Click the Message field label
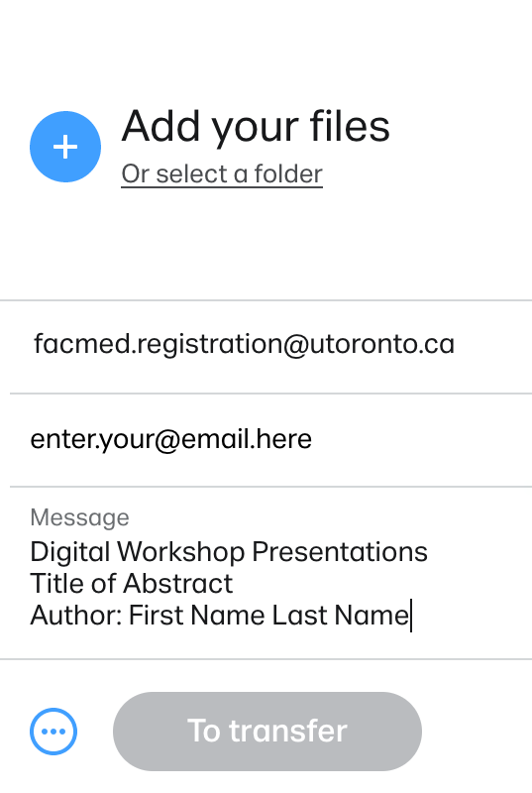This screenshot has height=793, width=532. [x=80, y=517]
